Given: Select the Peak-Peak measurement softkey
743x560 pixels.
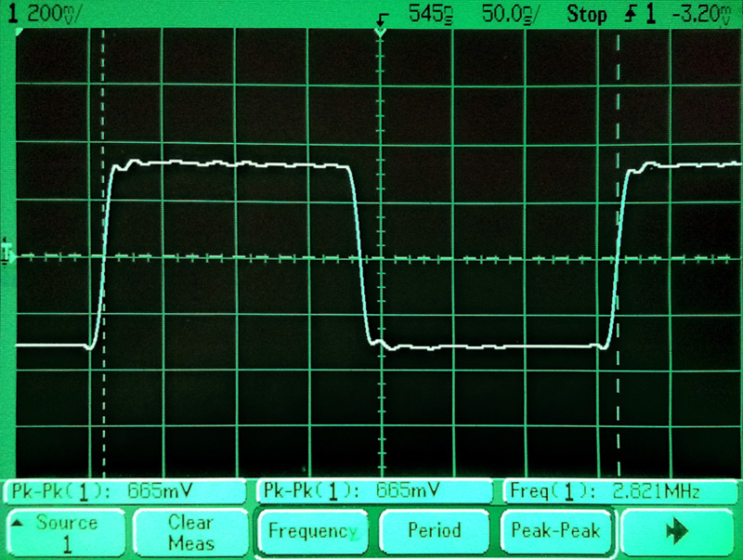Looking at the screenshot, I should click(x=555, y=530).
